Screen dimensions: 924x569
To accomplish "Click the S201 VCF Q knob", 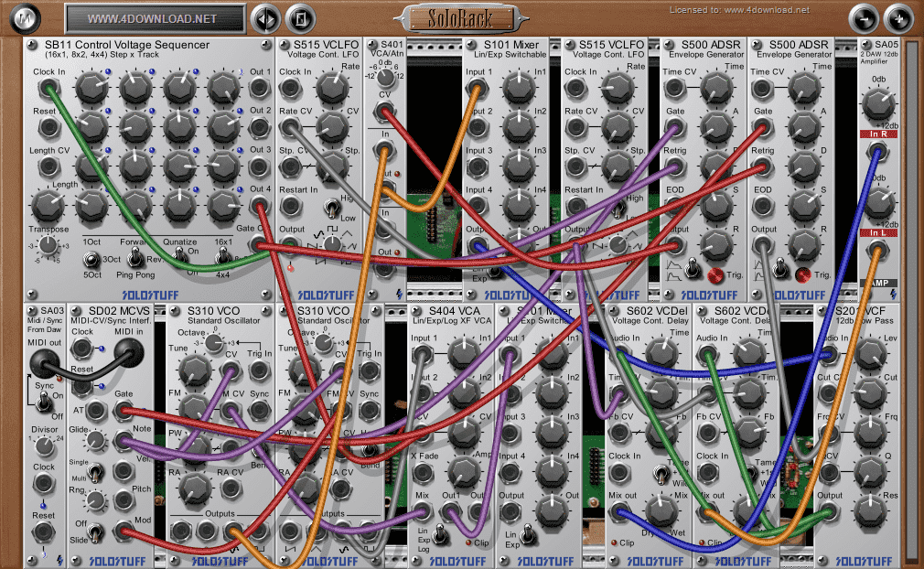I will point(871,472).
